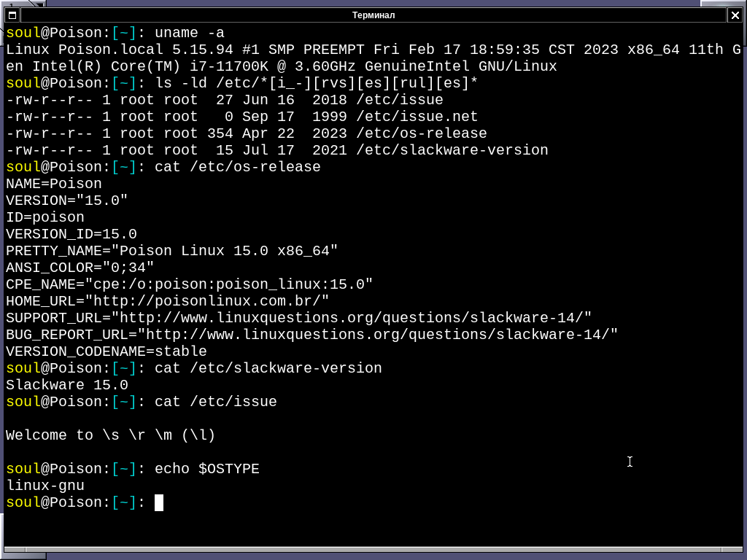Click the CPE_NAME line

coord(189,284)
